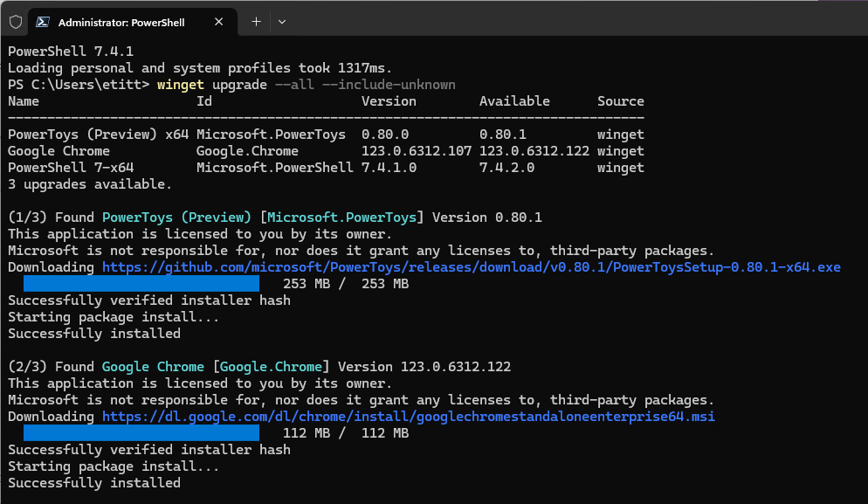Image resolution: width=868 pixels, height=504 pixels.
Task: Click the '7.4.2.0' available version cell
Action: click(506, 168)
